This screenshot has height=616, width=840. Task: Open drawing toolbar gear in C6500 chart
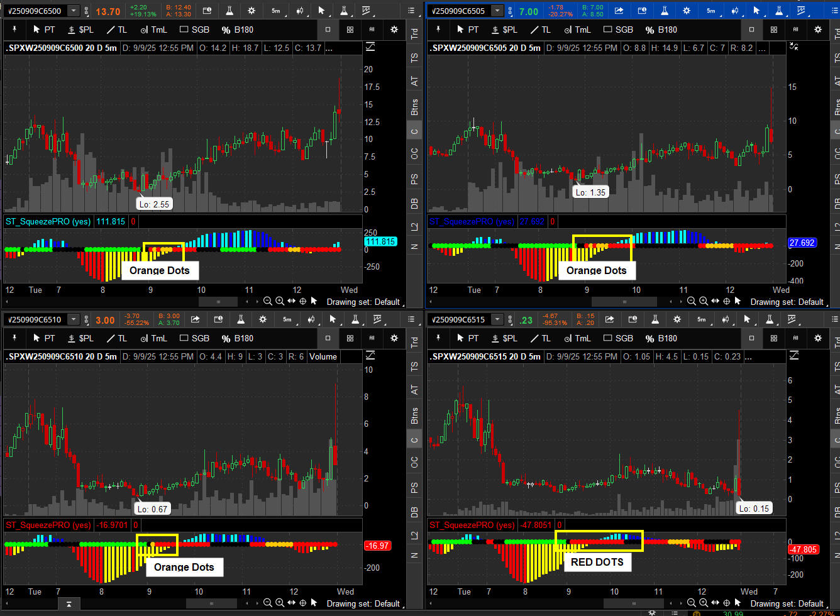tap(394, 30)
